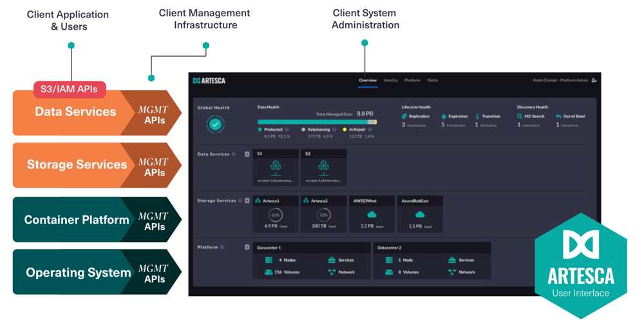Click the Services icon in Datacenter 2
The width and height of the screenshot is (644, 327).
(x=452, y=260)
